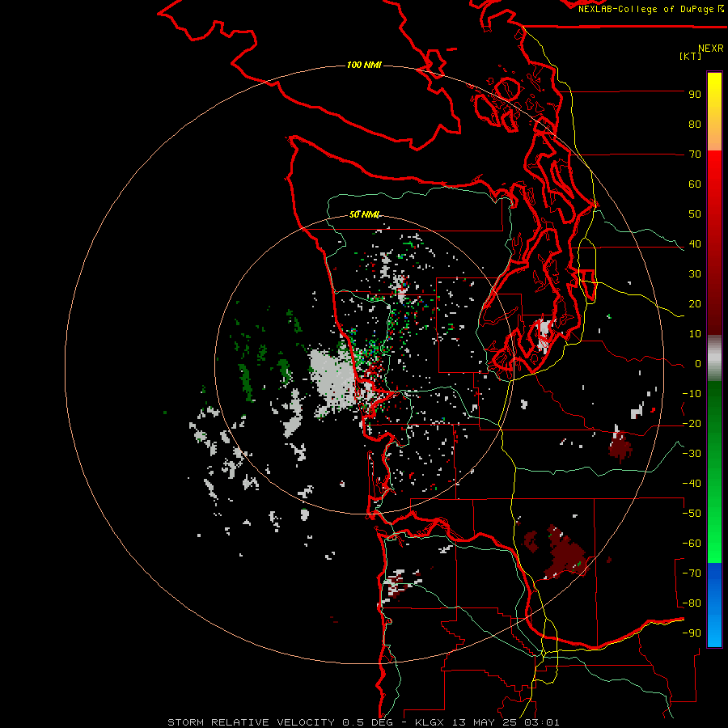Click the 50 NMI range ring label
Screen dimensions: 728x728
365,214
